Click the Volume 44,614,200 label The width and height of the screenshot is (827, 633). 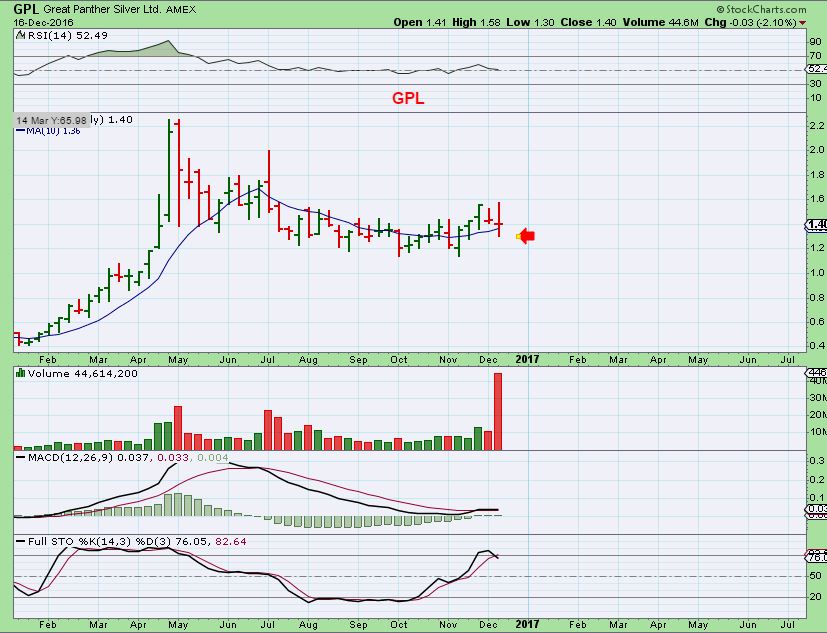click(83, 373)
